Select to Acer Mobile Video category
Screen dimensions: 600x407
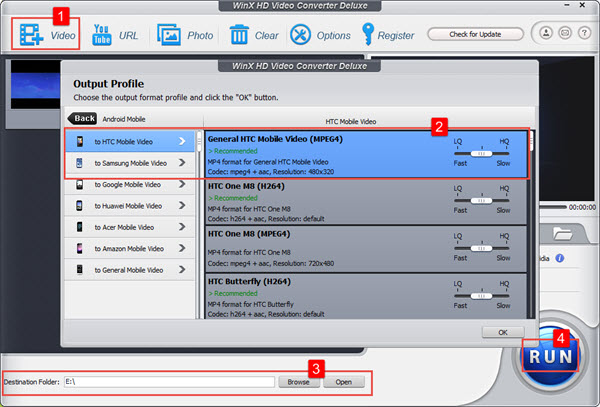[x=130, y=227]
